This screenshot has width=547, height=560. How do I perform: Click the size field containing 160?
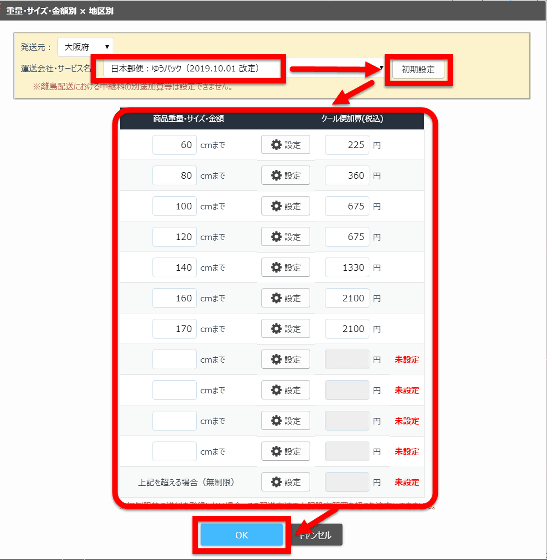pyautogui.click(x=174, y=298)
